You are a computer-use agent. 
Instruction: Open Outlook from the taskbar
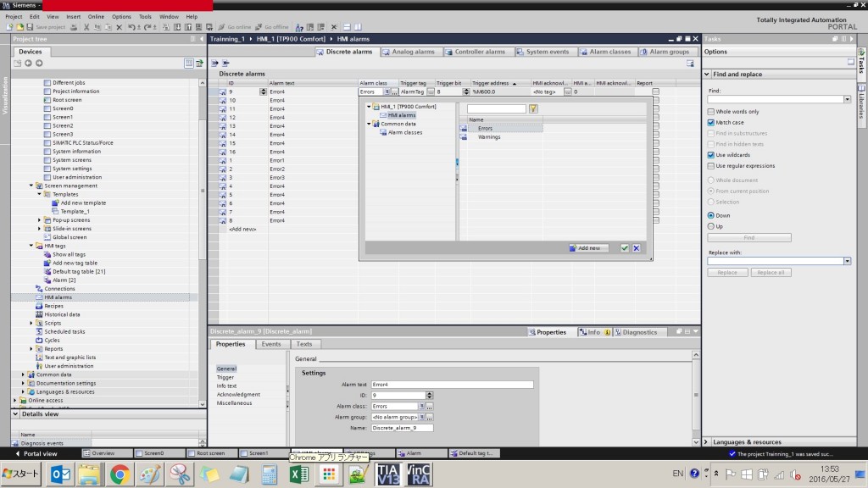point(60,474)
